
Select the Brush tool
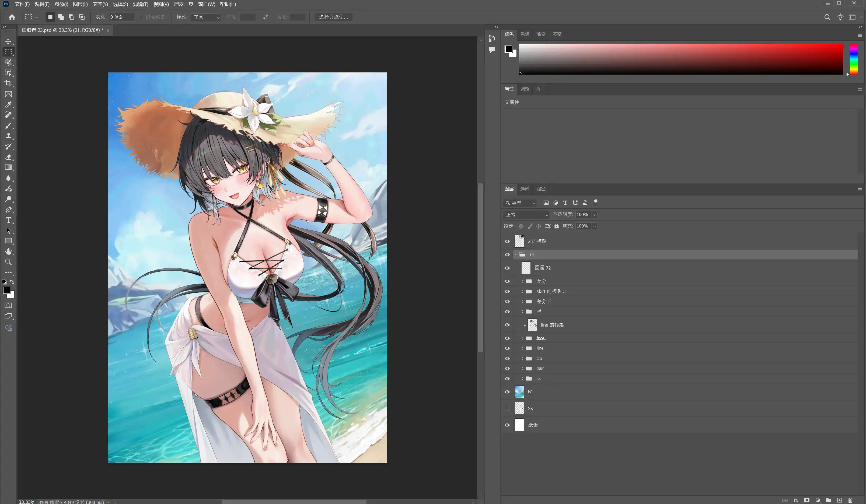pyautogui.click(x=8, y=126)
